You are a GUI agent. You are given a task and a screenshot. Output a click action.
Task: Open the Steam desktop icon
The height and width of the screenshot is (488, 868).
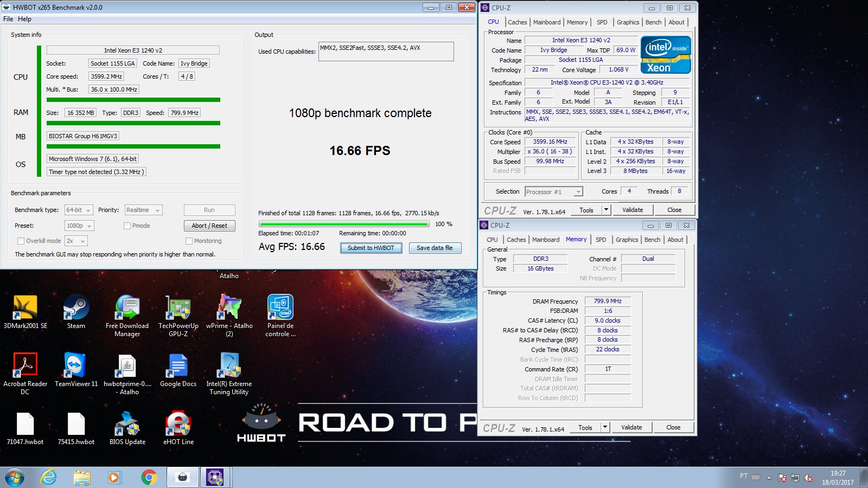coord(76,312)
